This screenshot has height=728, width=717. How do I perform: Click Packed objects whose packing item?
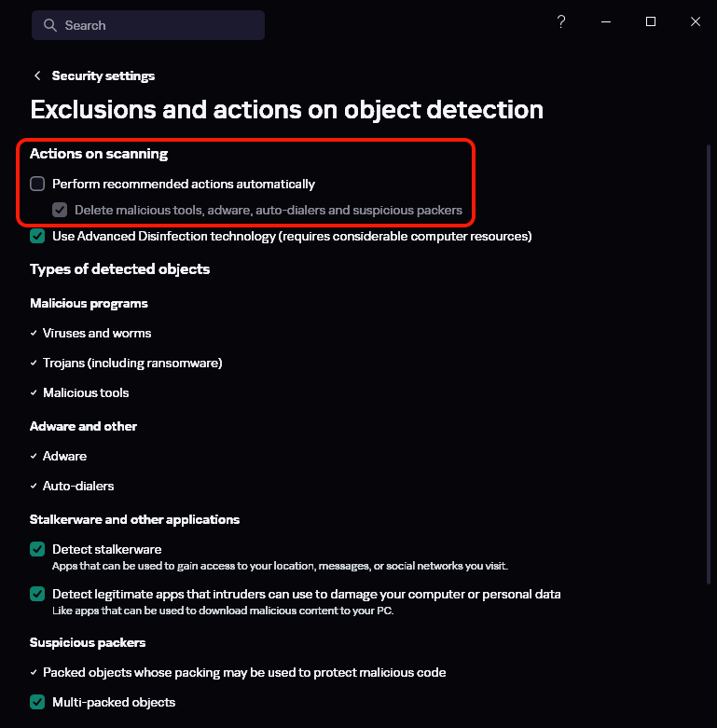[244, 672]
